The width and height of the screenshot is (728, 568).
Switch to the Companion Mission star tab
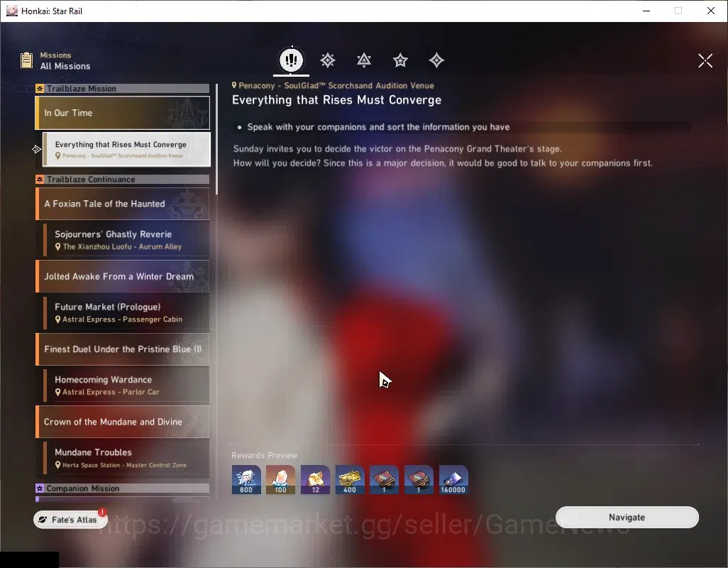coord(400,60)
